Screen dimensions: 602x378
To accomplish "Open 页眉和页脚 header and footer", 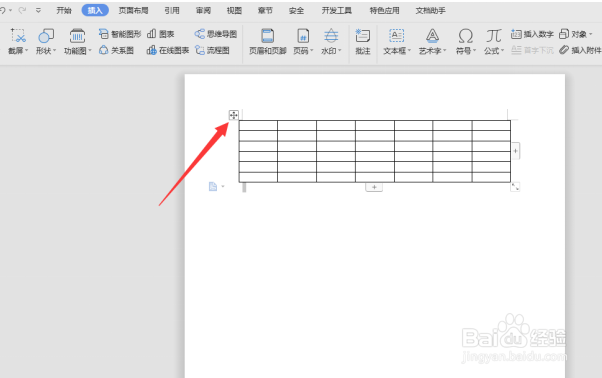I will coord(268,42).
